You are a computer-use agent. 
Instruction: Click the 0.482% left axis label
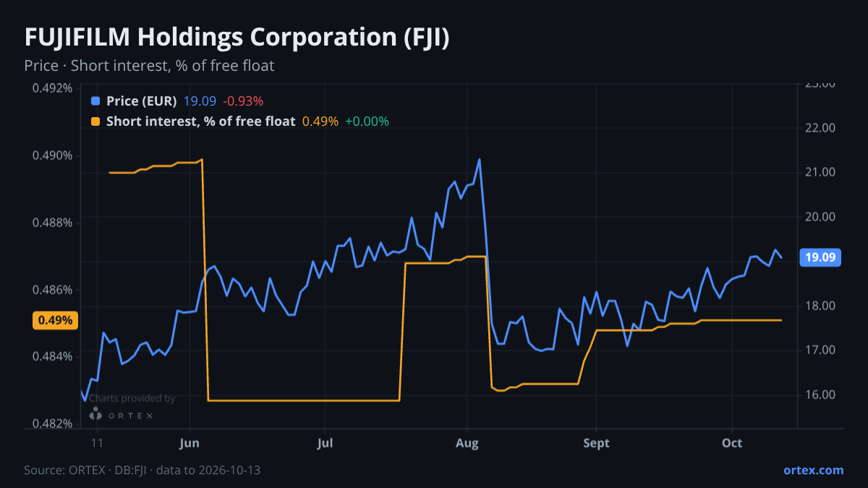click(x=52, y=424)
